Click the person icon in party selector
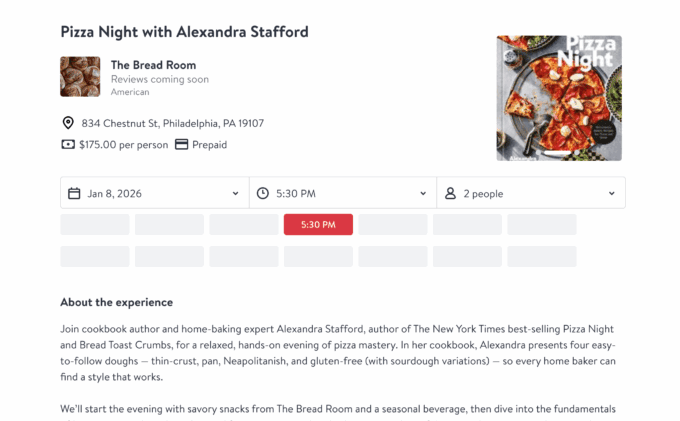This screenshot has height=421, width=680. click(x=451, y=193)
